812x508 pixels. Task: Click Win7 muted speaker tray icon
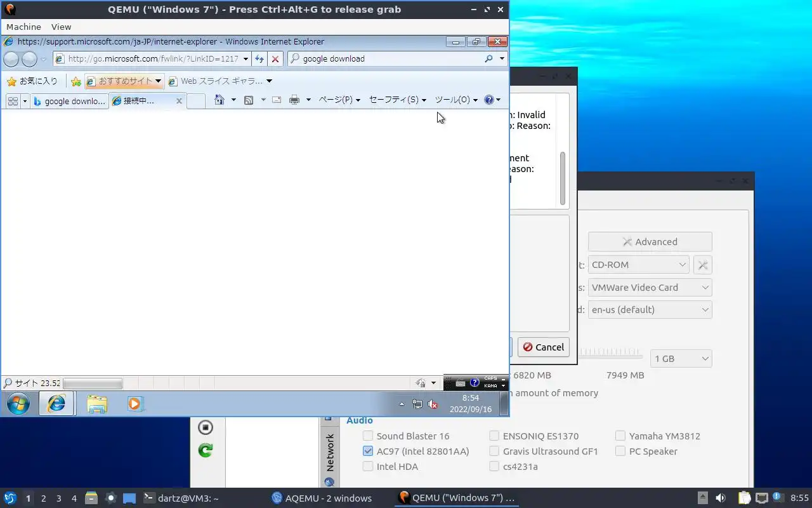(x=433, y=404)
